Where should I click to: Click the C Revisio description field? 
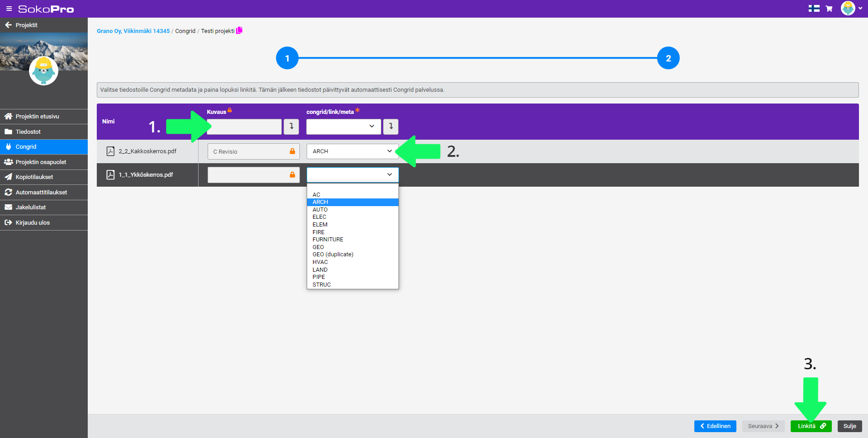(x=253, y=151)
